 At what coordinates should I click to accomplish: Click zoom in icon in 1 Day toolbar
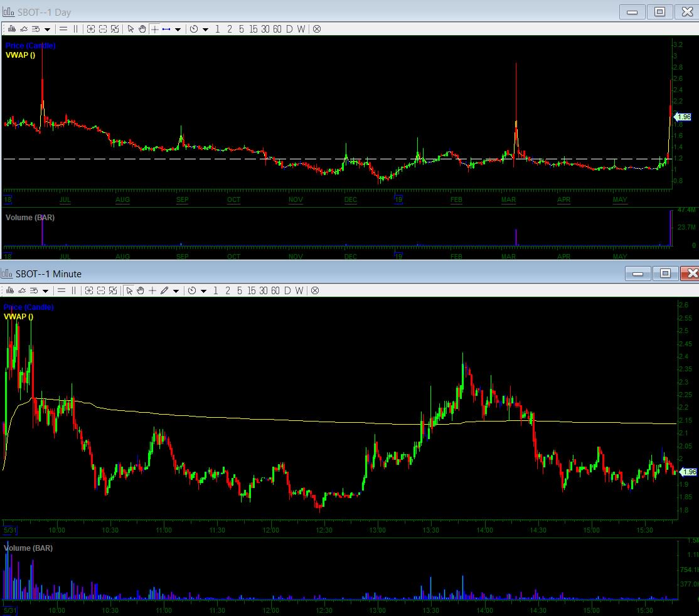point(91,29)
